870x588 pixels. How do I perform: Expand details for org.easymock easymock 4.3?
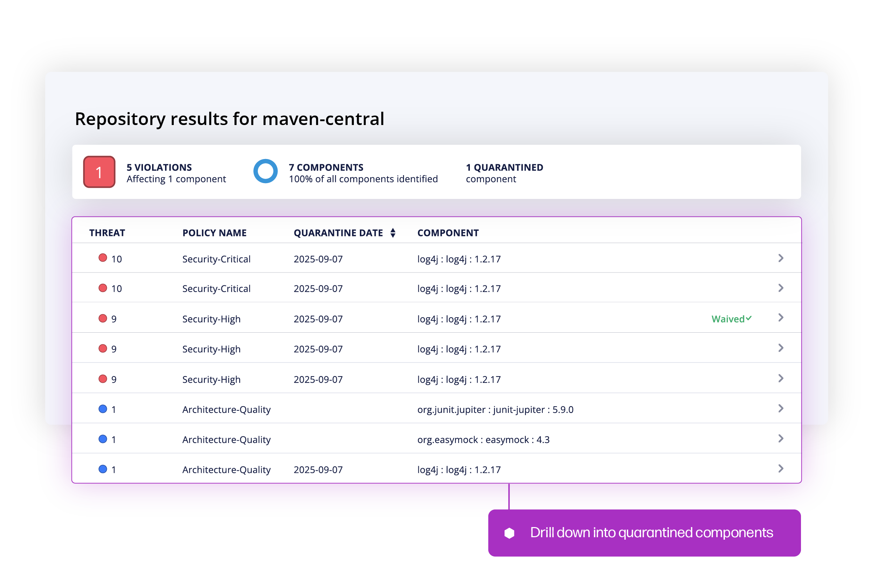coord(781,439)
